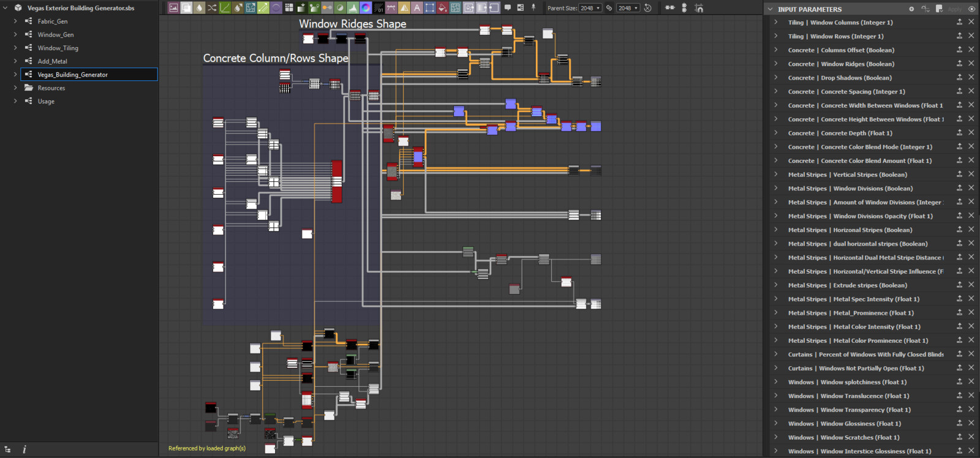This screenshot has width=980, height=458.
Task: Add an Emboss node from toolbar
Action: pyautogui.click(x=276, y=8)
